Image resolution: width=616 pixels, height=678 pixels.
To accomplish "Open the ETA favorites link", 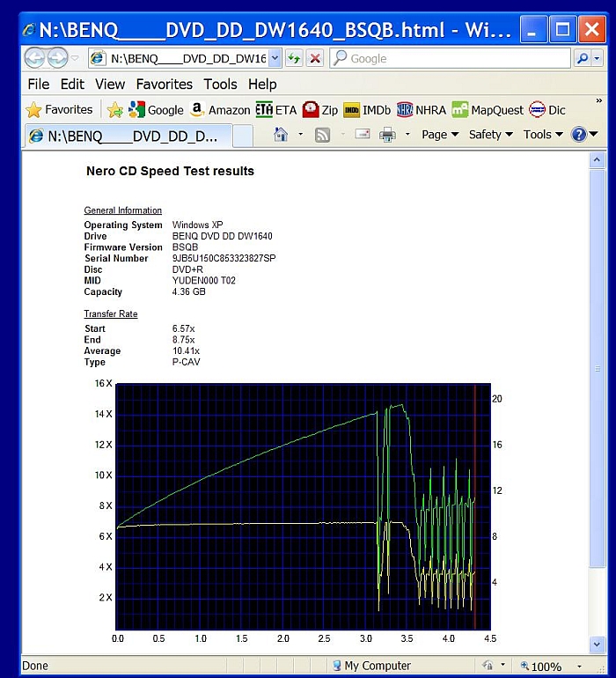I will pyautogui.click(x=275, y=110).
